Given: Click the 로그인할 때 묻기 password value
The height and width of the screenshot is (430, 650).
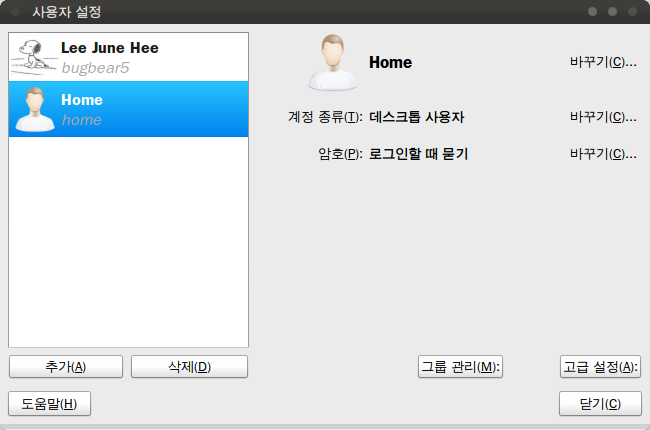Looking at the screenshot, I should coord(418,154).
